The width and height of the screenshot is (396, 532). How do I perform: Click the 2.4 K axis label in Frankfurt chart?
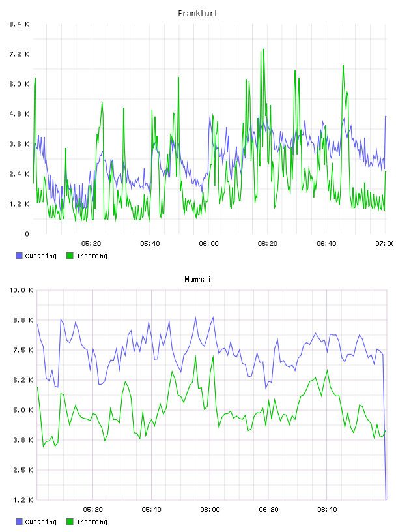[x=19, y=174]
